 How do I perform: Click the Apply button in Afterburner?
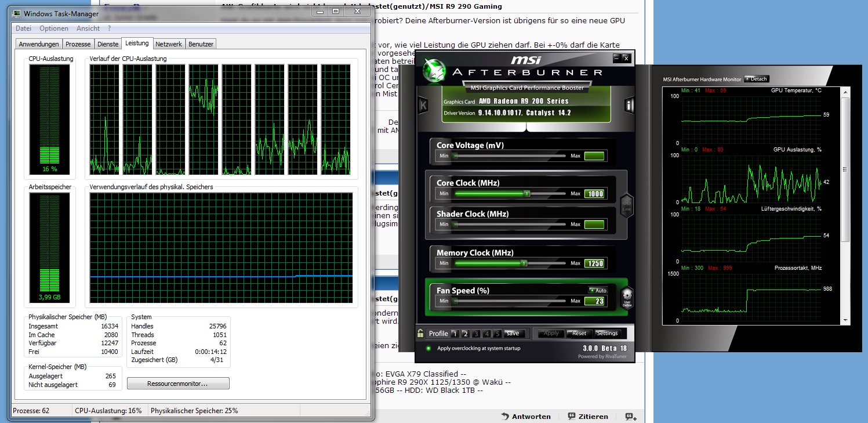[x=551, y=334]
